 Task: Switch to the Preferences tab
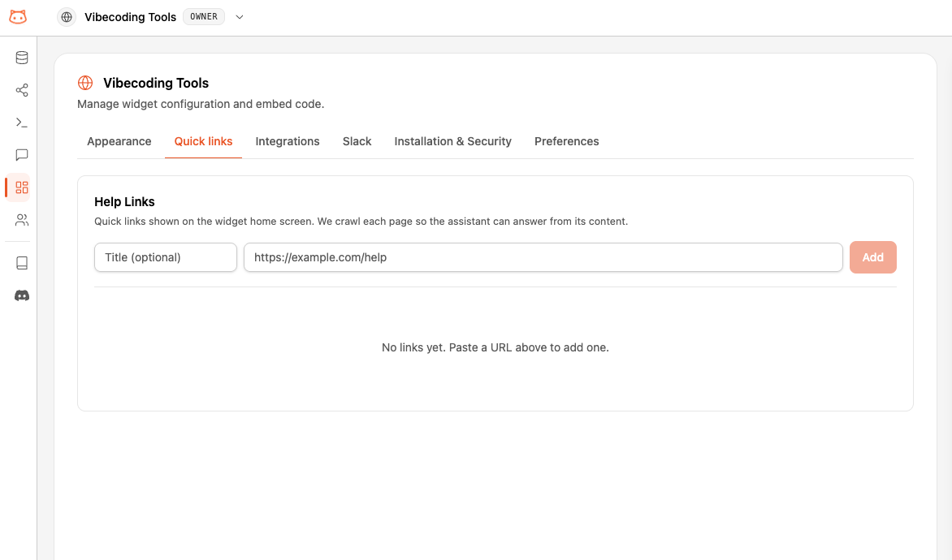click(566, 141)
